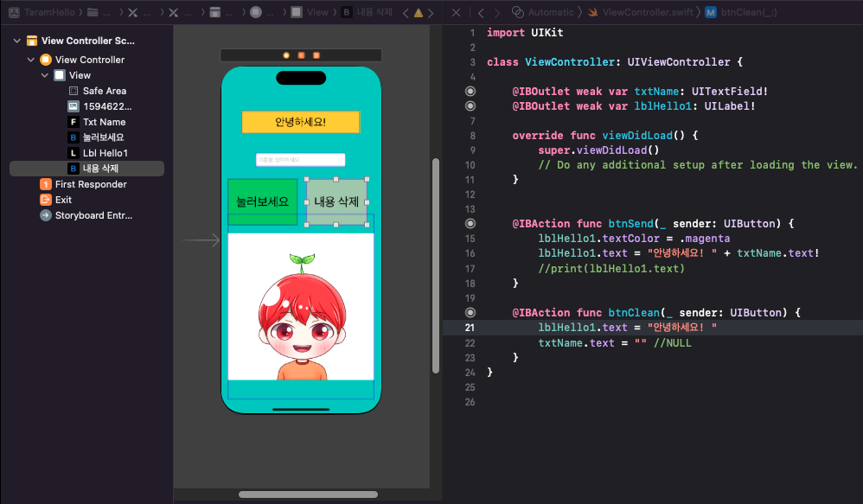The height and width of the screenshot is (504, 863).
Task: Click the super.viewDidLoad() code line
Action: (x=598, y=150)
